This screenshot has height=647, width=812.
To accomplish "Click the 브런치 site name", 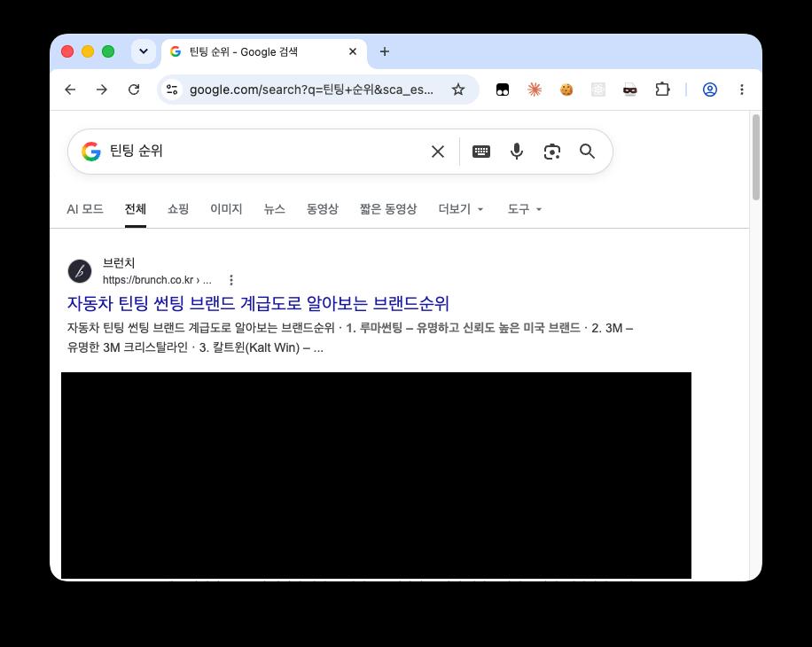I will point(119,263).
